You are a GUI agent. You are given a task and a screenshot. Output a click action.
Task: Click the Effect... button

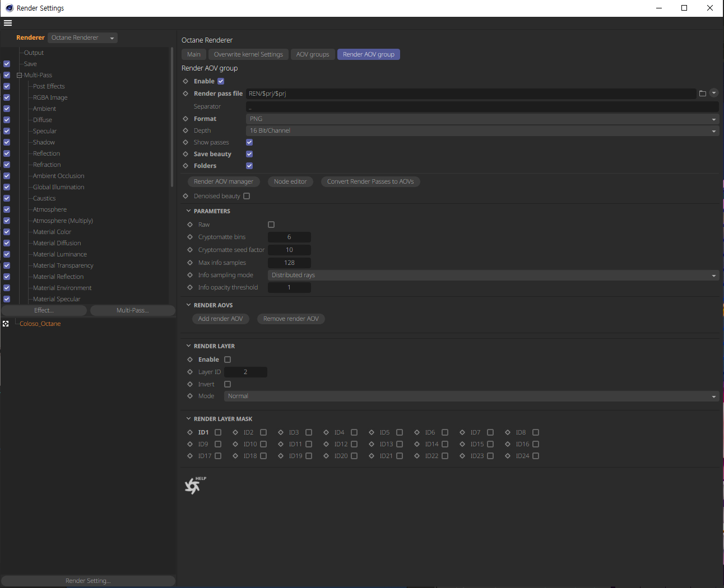44,310
